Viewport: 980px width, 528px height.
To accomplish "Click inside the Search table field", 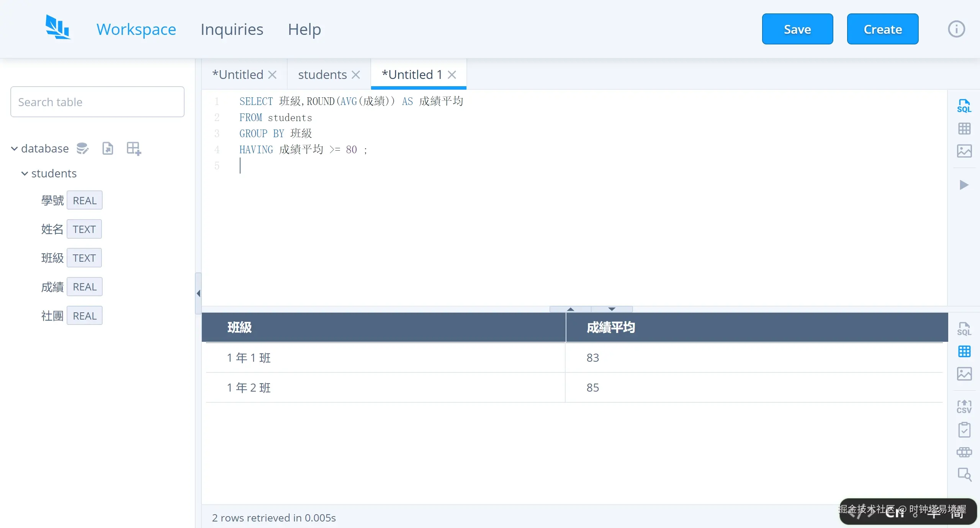I will coord(97,102).
